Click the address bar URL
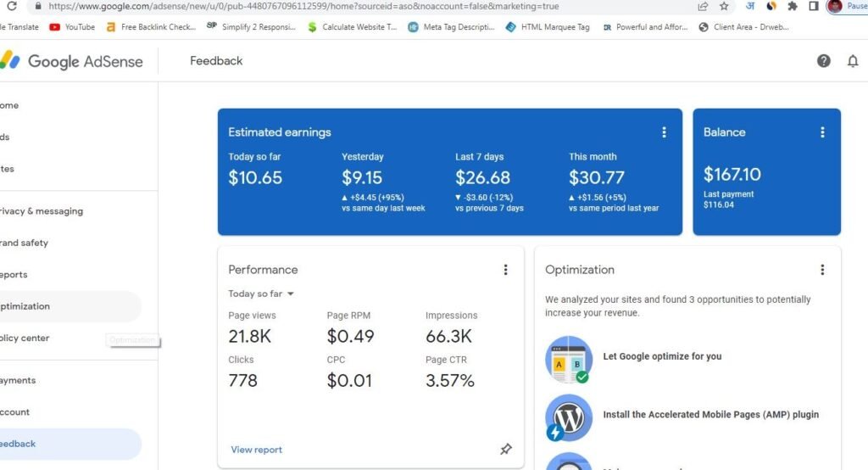The height and width of the screenshot is (470, 868). [x=303, y=6]
